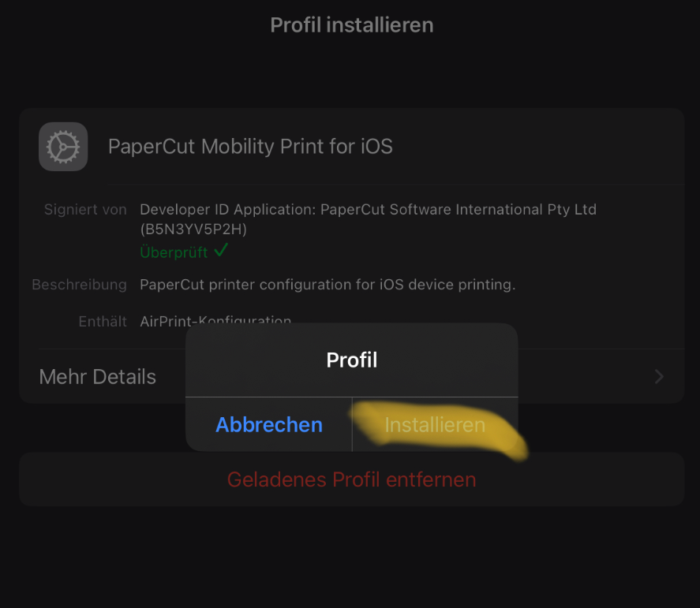Expand the Mehr Details chevron arrow
This screenshot has width=700, height=608.
tap(659, 377)
